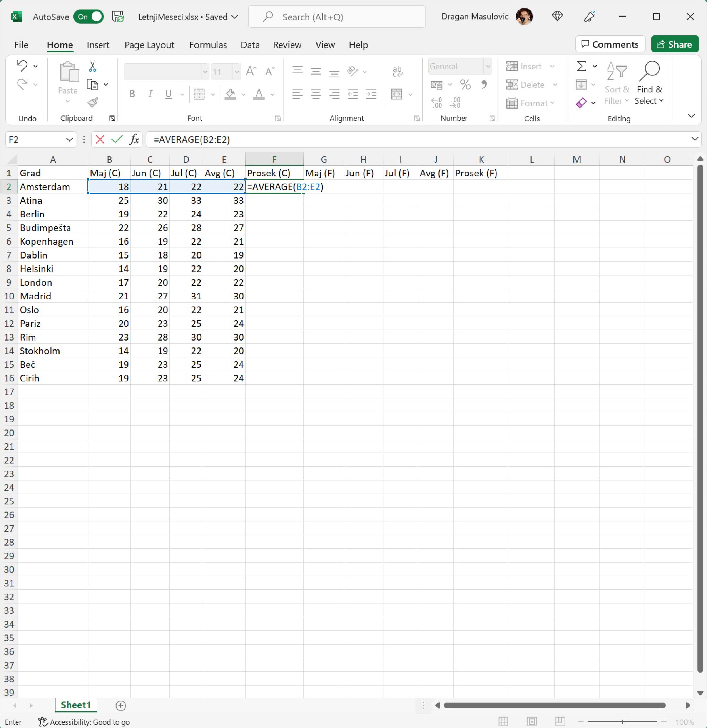This screenshot has width=707, height=728.
Task: Open the Comments pane button
Action: click(x=610, y=45)
